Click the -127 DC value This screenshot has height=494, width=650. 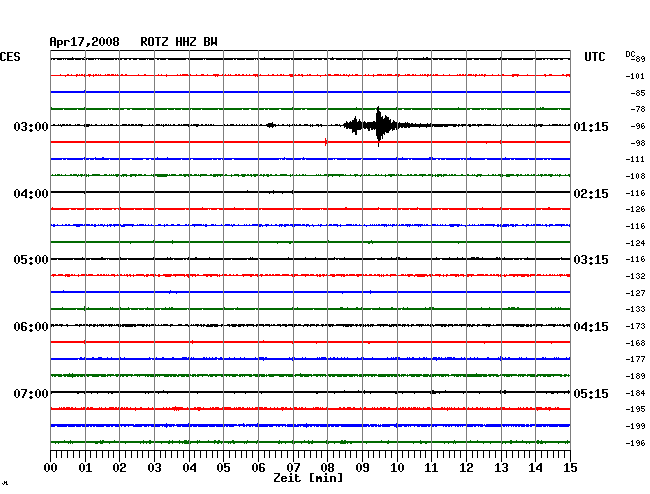pos(635,293)
